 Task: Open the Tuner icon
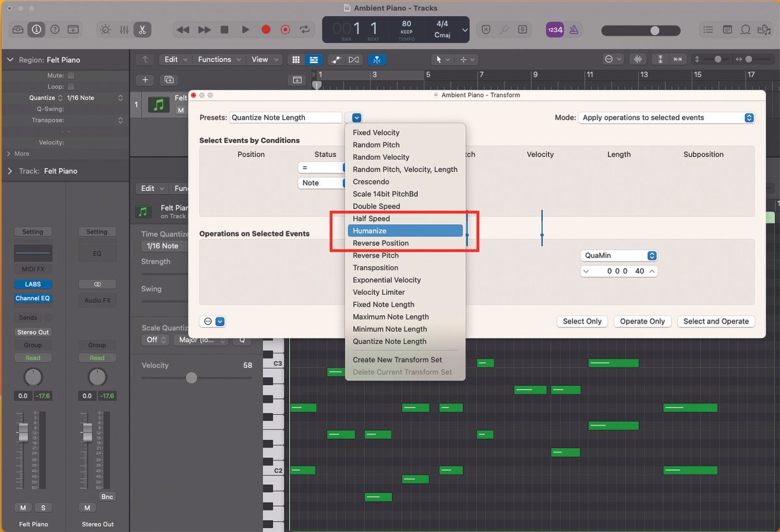(x=504, y=29)
